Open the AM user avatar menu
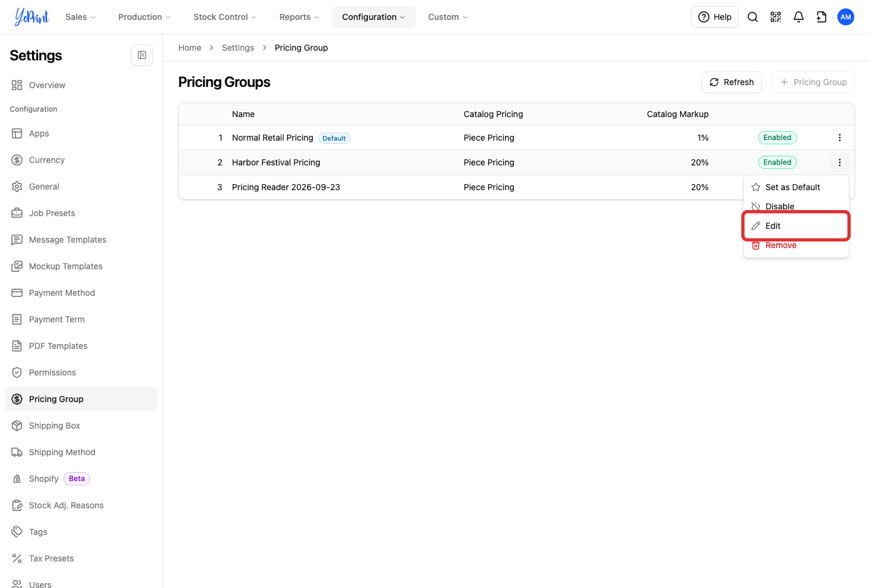 (x=846, y=17)
